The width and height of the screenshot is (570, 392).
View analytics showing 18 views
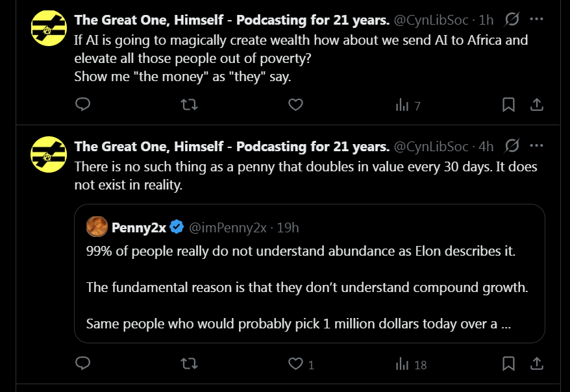point(411,364)
